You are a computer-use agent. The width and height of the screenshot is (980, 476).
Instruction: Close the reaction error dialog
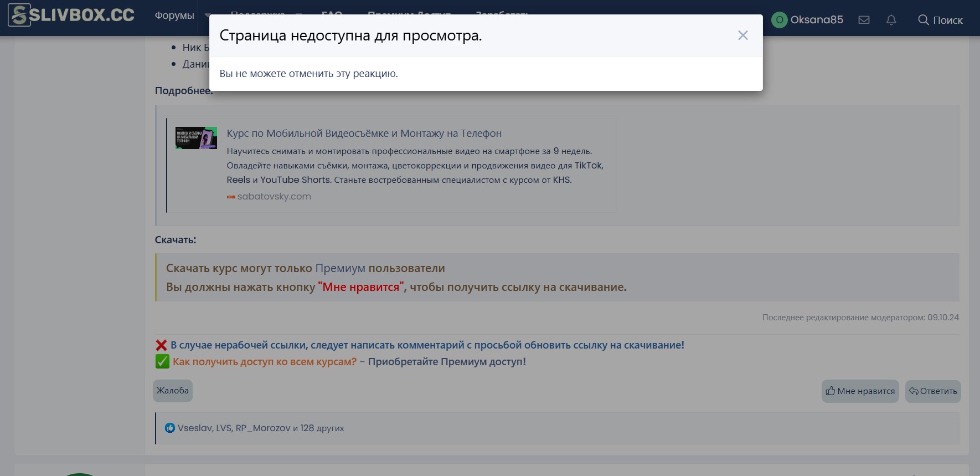pos(742,35)
